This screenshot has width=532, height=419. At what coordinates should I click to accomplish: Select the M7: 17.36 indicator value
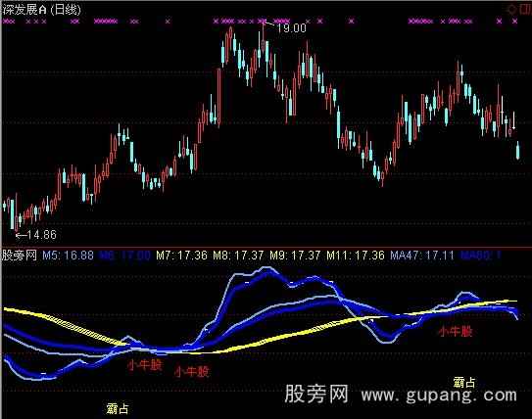click(x=181, y=255)
